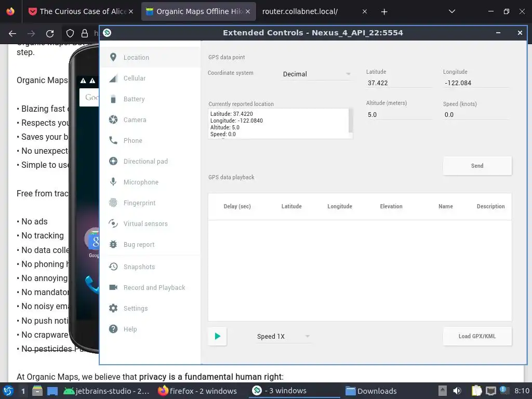Switch to workspace 1 in taskbar
The image size is (532, 399).
click(23, 391)
